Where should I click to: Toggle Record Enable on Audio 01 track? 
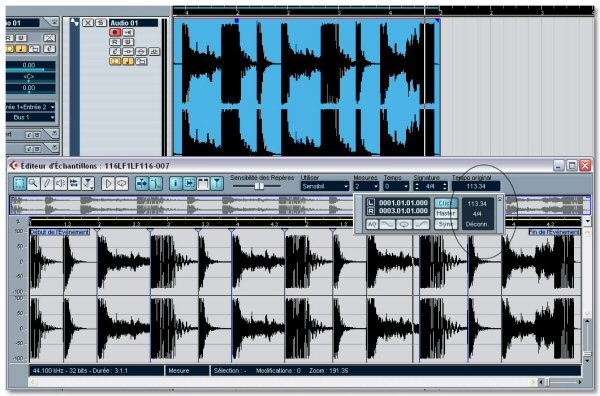click(115, 32)
